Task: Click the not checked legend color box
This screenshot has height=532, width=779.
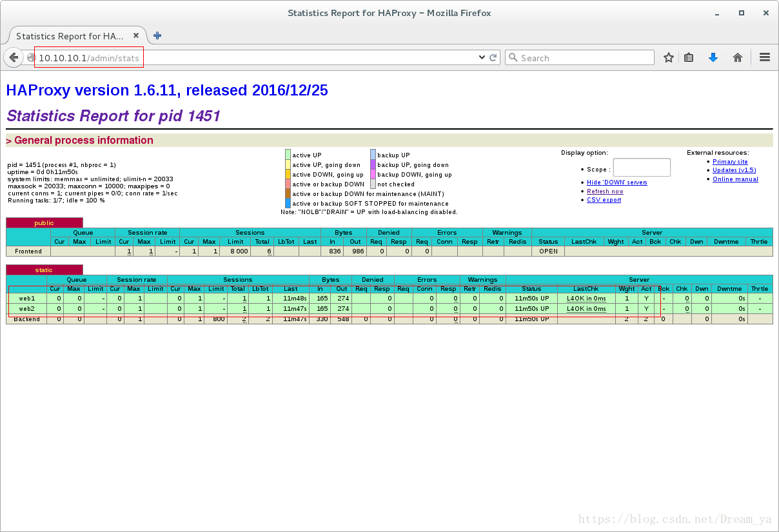Action: tap(373, 184)
